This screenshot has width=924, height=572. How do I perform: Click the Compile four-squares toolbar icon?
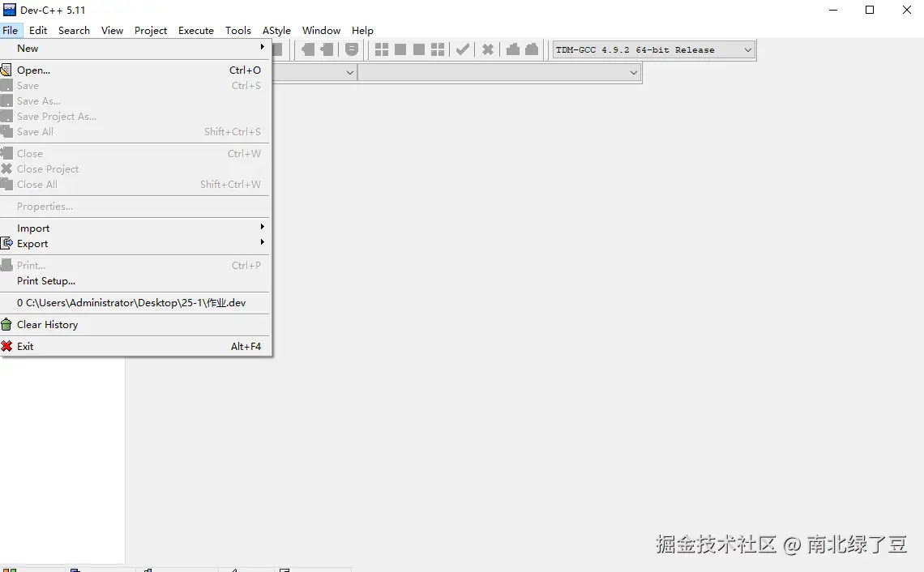pyautogui.click(x=381, y=49)
